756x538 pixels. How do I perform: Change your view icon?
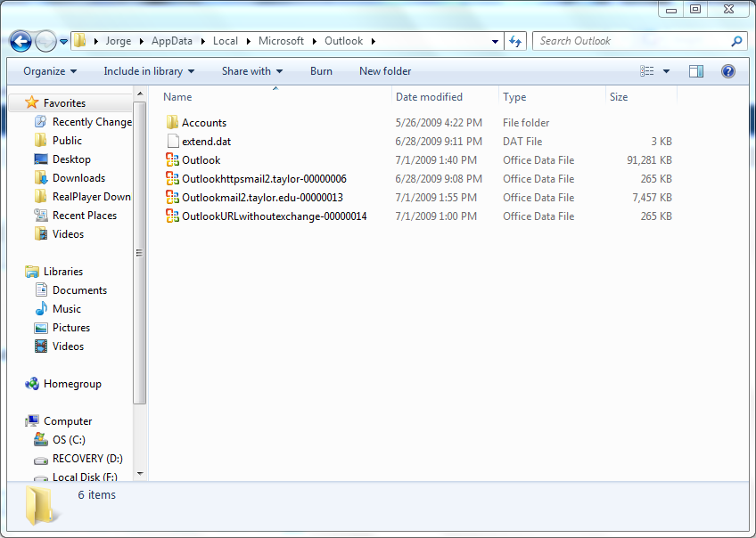click(x=647, y=71)
